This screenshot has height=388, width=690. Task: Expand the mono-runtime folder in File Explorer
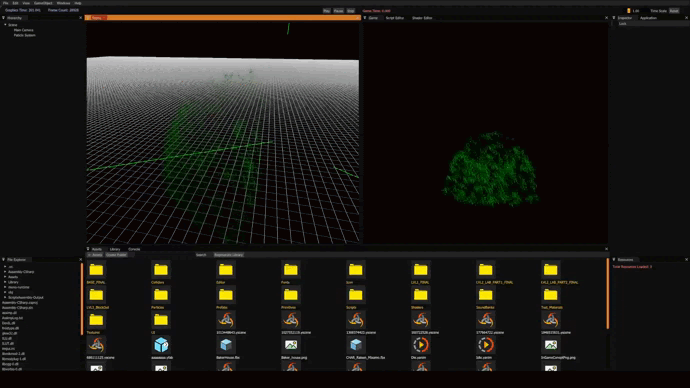pyautogui.click(x=5, y=287)
